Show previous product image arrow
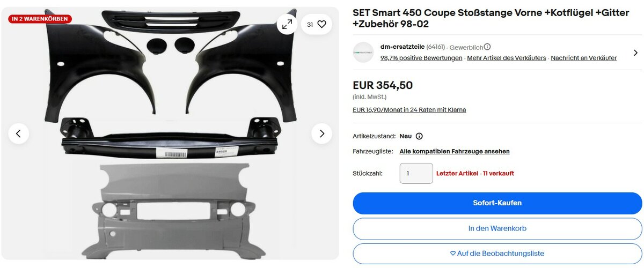This screenshot has height=268, width=644. 19,133
